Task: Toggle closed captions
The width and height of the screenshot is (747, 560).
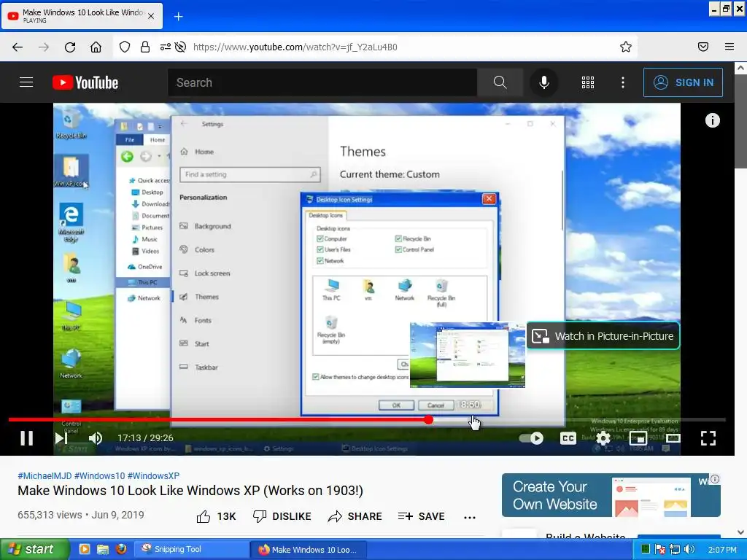Action: pyautogui.click(x=568, y=438)
